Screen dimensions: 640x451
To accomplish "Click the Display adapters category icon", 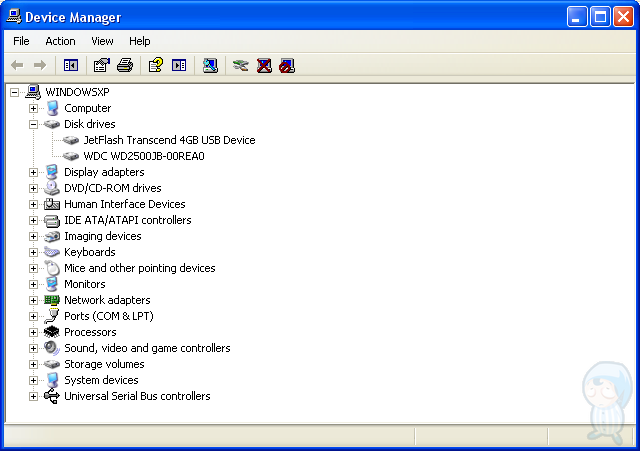I will point(52,172).
